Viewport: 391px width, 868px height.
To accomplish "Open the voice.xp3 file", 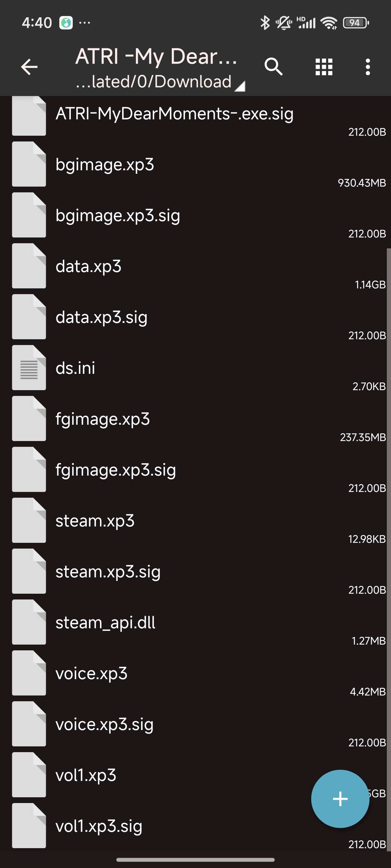I will pos(195,673).
